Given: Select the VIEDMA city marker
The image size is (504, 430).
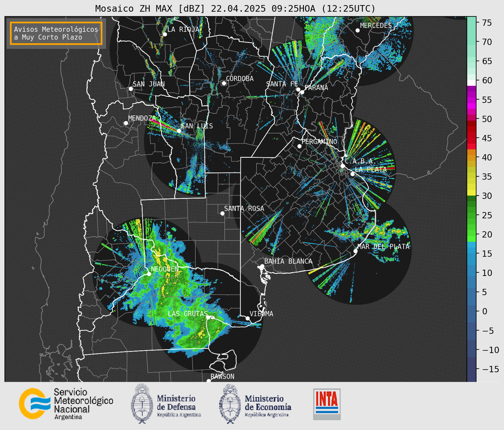Looking at the screenshot, I should click(248, 318).
